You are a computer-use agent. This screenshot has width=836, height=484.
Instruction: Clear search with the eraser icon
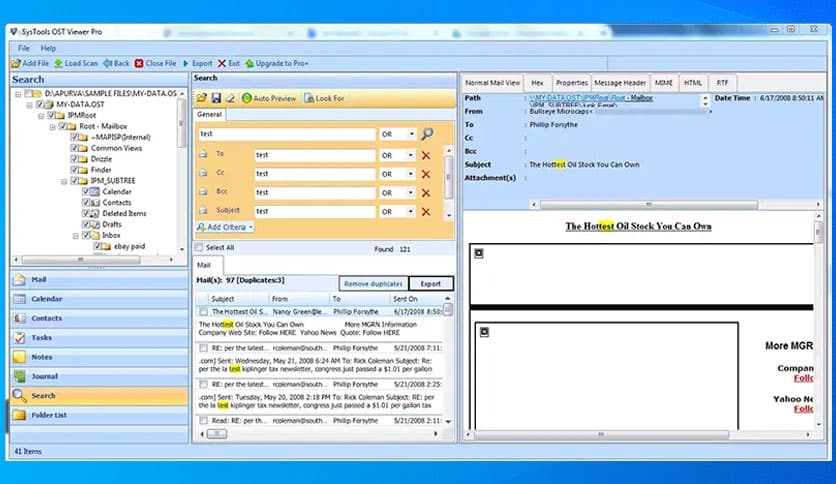(x=230, y=98)
